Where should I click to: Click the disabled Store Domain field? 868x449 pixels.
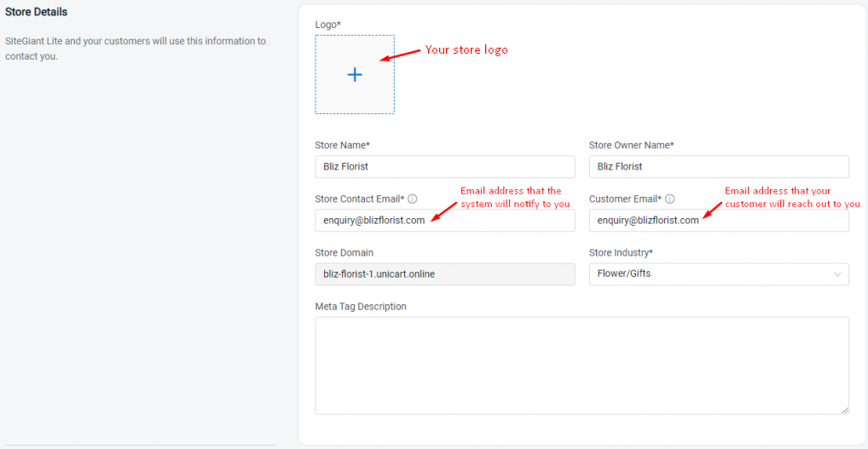444,273
